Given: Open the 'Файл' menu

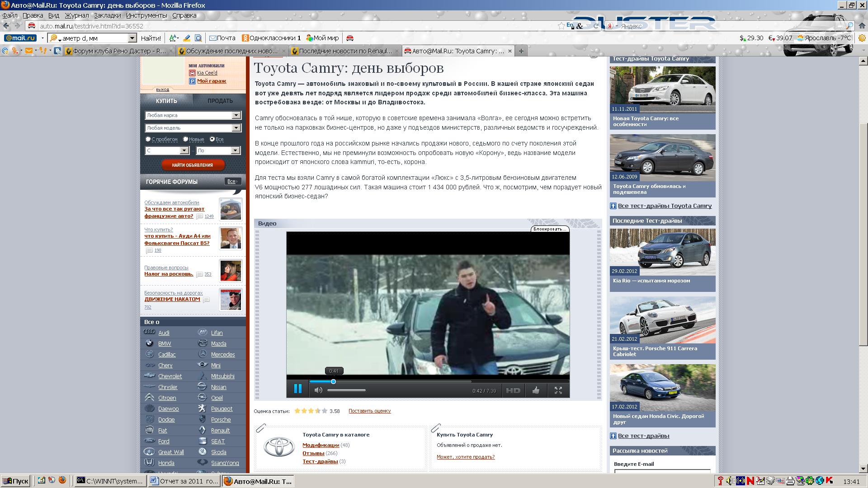Looking at the screenshot, I should [10, 15].
